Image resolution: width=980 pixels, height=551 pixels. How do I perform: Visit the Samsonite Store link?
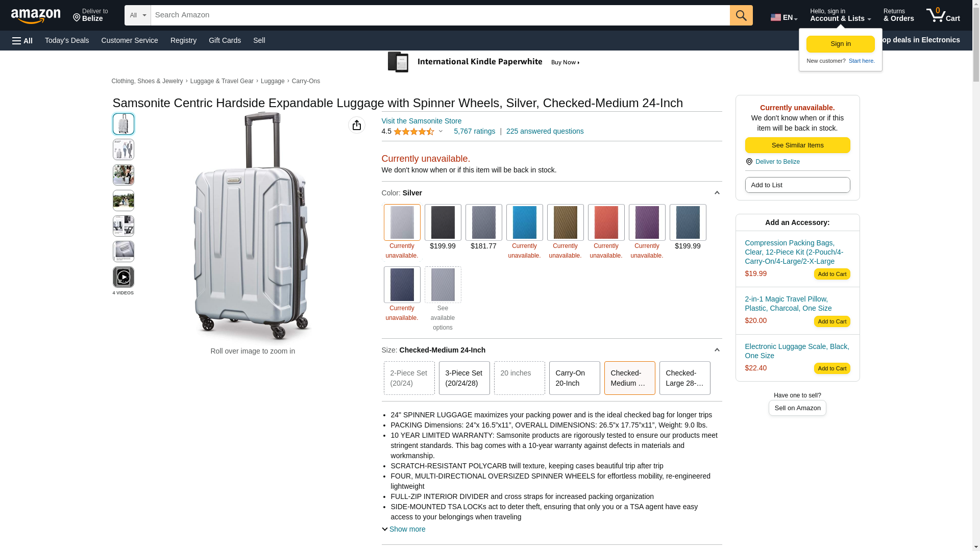(422, 121)
